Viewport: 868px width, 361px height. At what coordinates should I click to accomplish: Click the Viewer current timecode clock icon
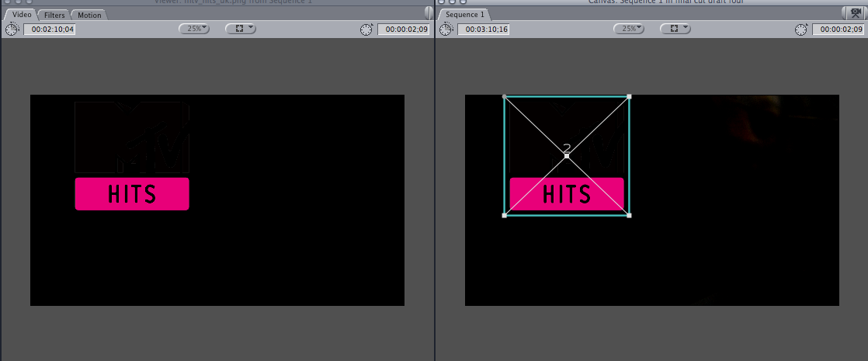pyautogui.click(x=366, y=30)
